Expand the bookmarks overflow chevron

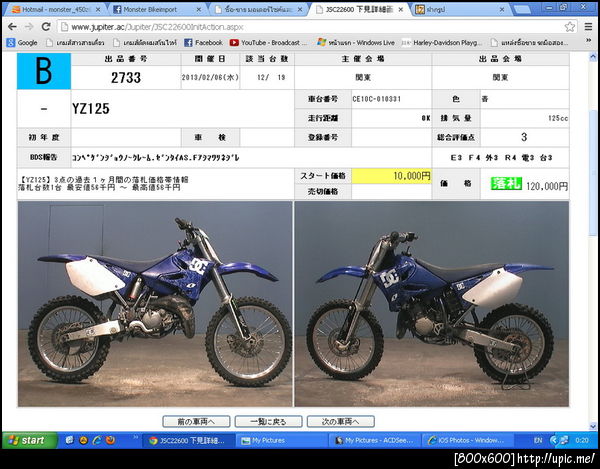point(589,41)
